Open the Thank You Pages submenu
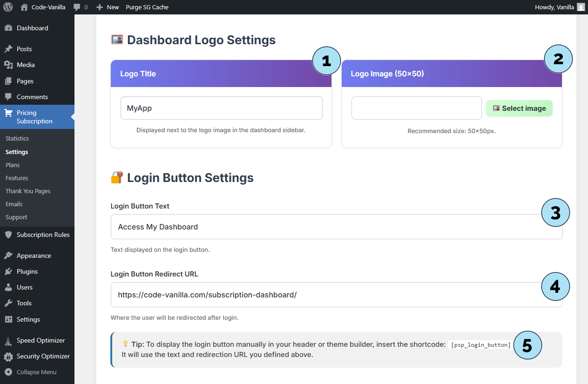588x384 pixels. [x=28, y=191]
